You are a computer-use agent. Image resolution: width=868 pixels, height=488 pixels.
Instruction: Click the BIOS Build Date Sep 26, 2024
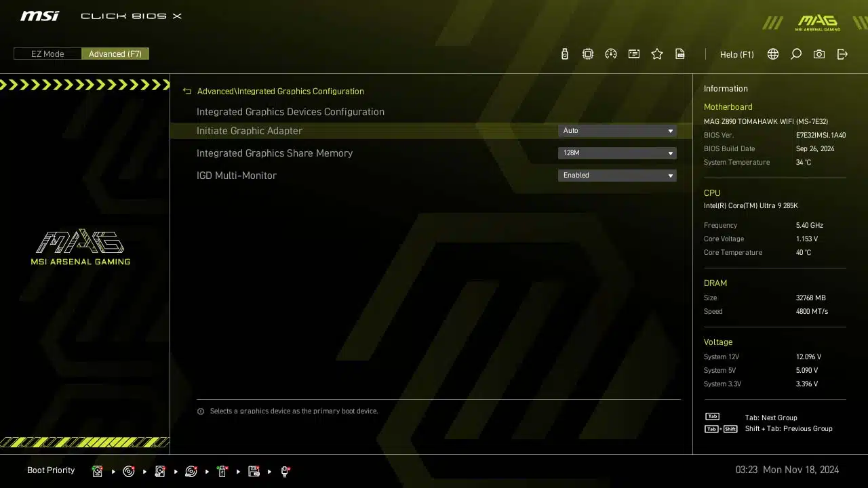pyautogui.click(x=815, y=148)
